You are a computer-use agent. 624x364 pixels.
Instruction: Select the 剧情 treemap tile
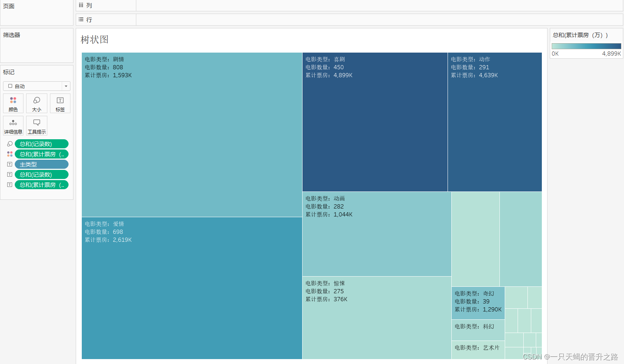point(192,135)
